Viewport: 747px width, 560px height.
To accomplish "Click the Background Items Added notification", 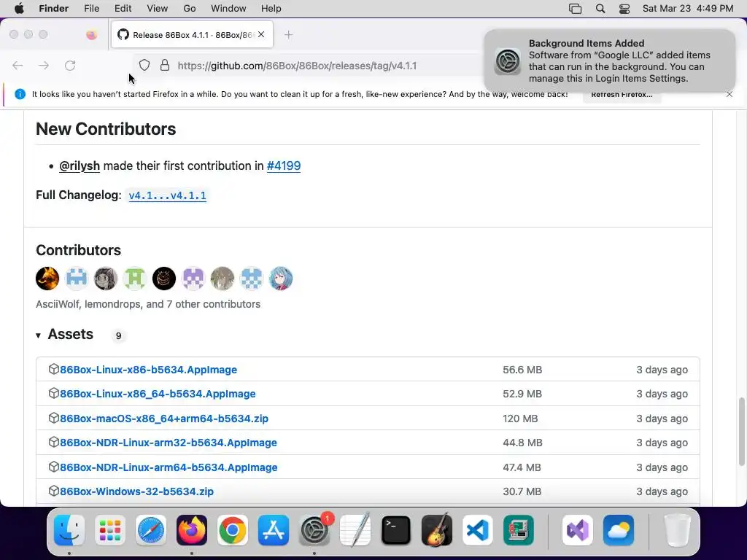I will pyautogui.click(x=609, y=61).
